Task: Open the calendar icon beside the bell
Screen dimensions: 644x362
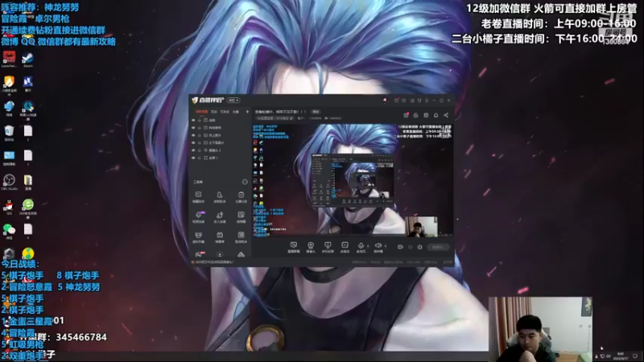Action: [426, 115]
